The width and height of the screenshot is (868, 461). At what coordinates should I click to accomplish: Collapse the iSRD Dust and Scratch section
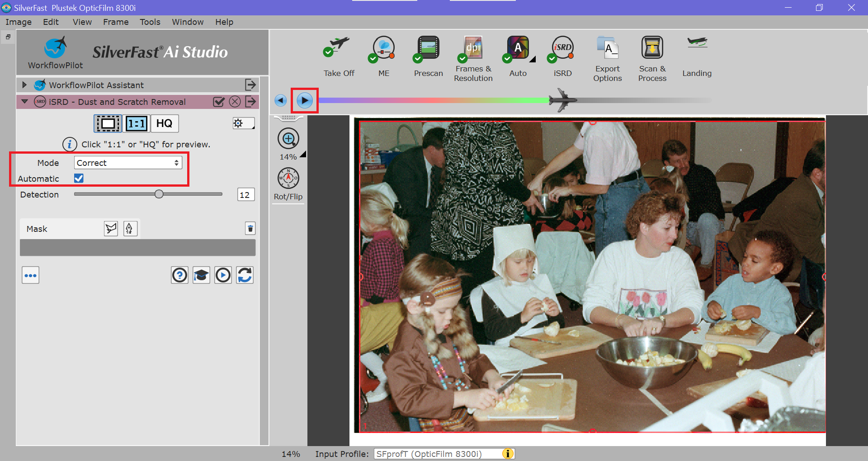click(x=24, y=102)
